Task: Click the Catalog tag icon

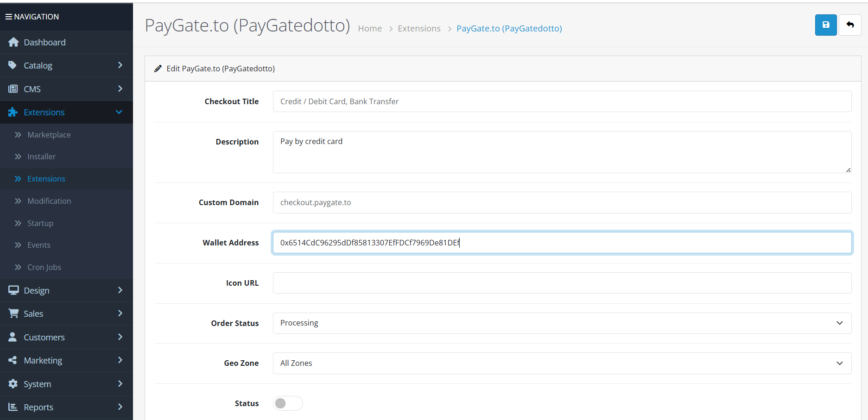Action: coord(13,65)
